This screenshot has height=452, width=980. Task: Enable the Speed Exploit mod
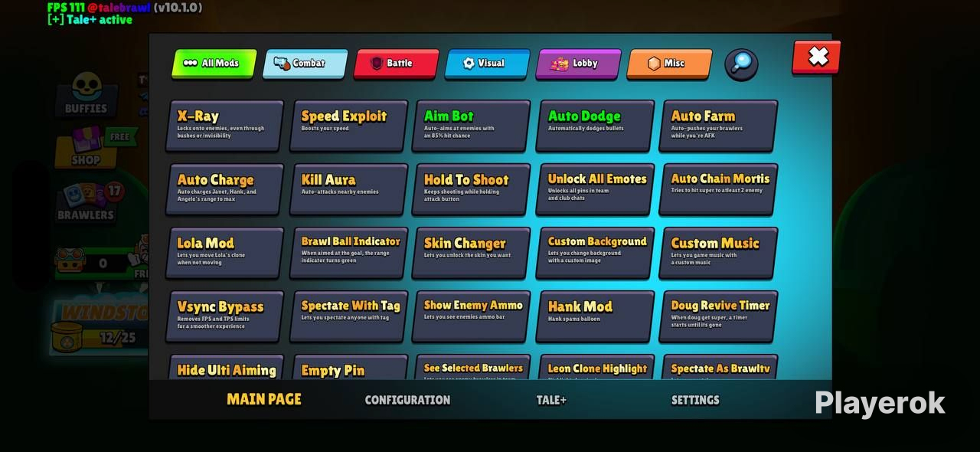click(x=348, y=126)
